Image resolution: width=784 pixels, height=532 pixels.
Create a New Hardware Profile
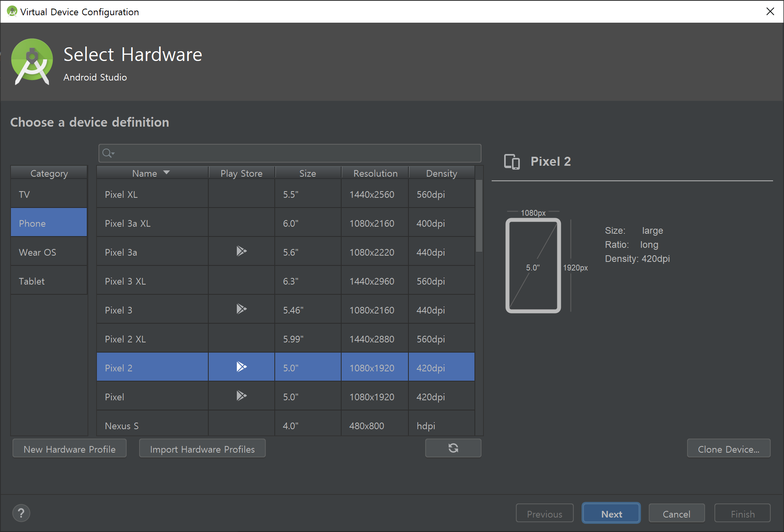pos(70,449)
